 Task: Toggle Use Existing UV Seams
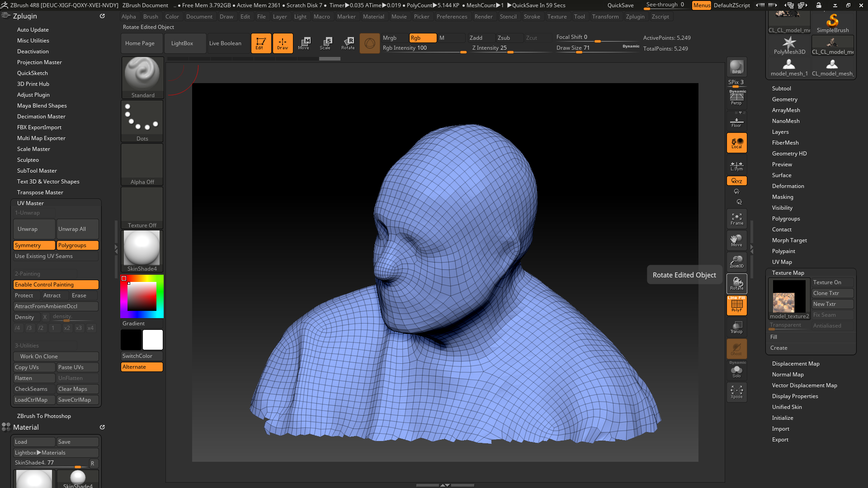[x=56, y=256]
